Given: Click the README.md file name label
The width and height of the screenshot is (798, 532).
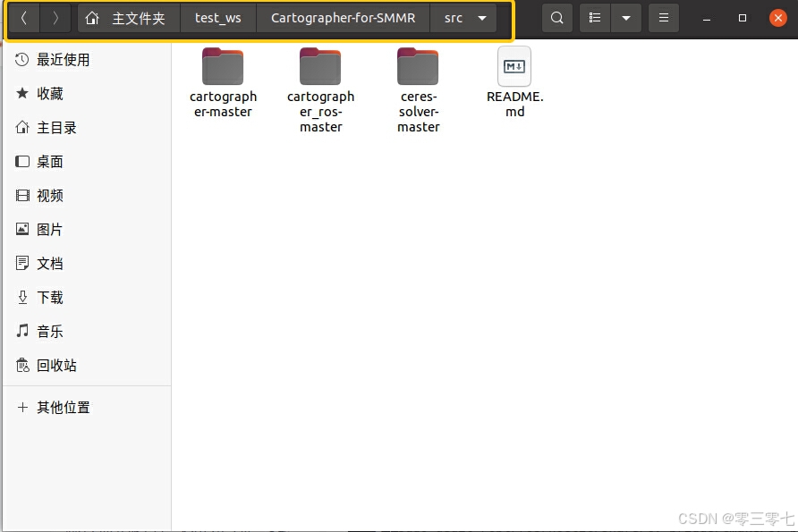Looking at the screenshot, I should (x=515, y=105).
